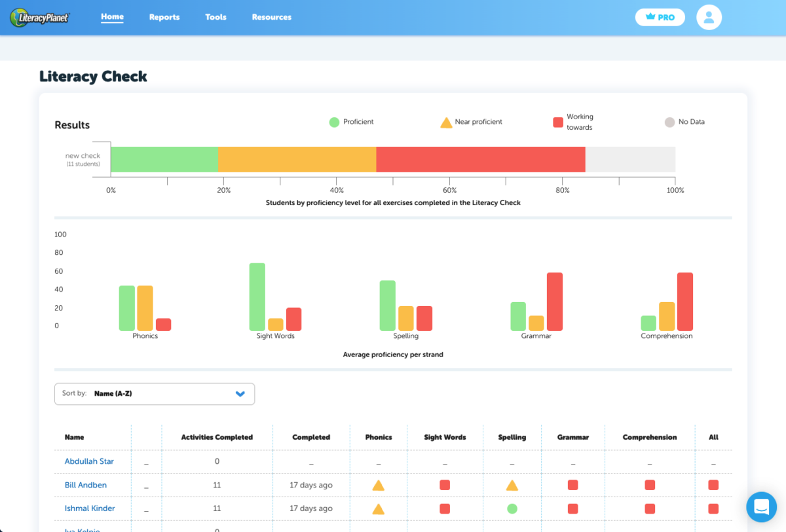Click Bill Andben's Phonics near proficient triangle
The image size is (786, 532).
[x=378, y=485]
